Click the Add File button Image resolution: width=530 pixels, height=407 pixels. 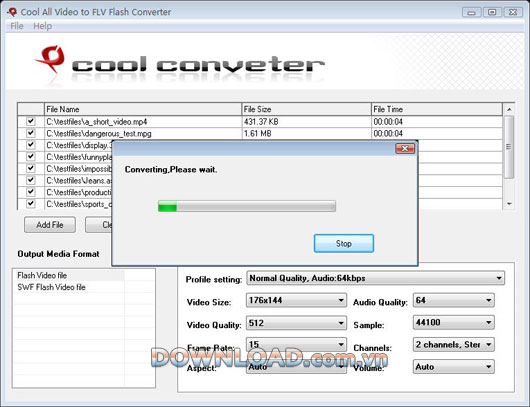(50, 225)
